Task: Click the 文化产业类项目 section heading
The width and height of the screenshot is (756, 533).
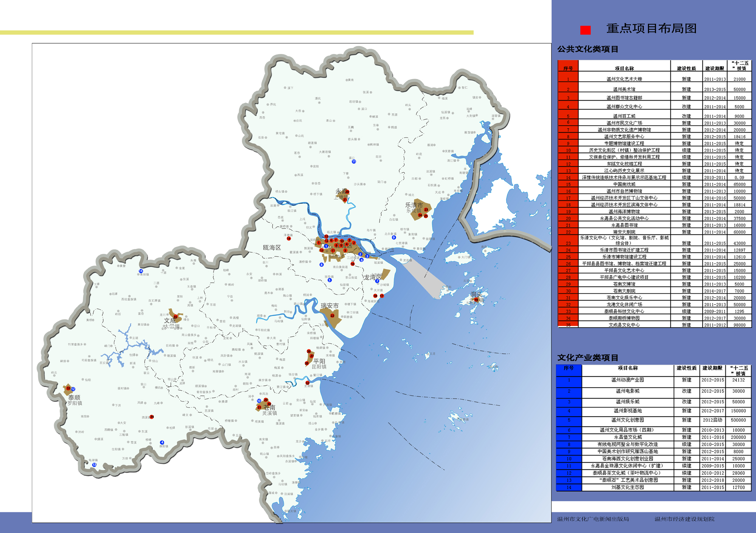Action: pos(588,358)
